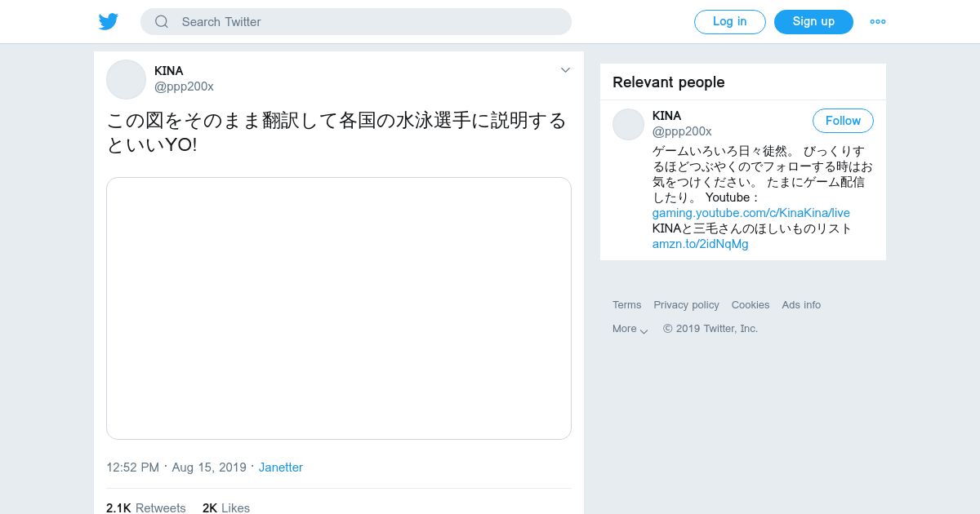Open the three-dot more menu in header
Screen dimensions: 980x514
[x=878, y=22]
